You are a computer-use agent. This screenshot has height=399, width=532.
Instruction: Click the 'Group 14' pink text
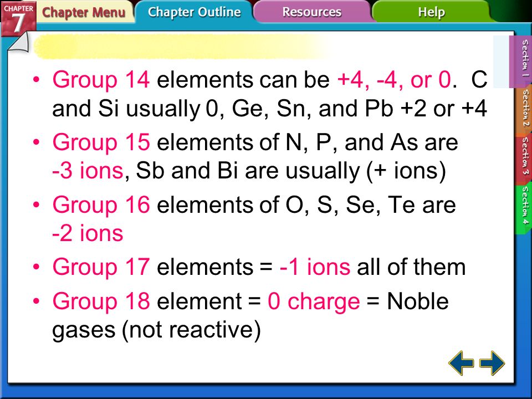(x=101, y=80)
